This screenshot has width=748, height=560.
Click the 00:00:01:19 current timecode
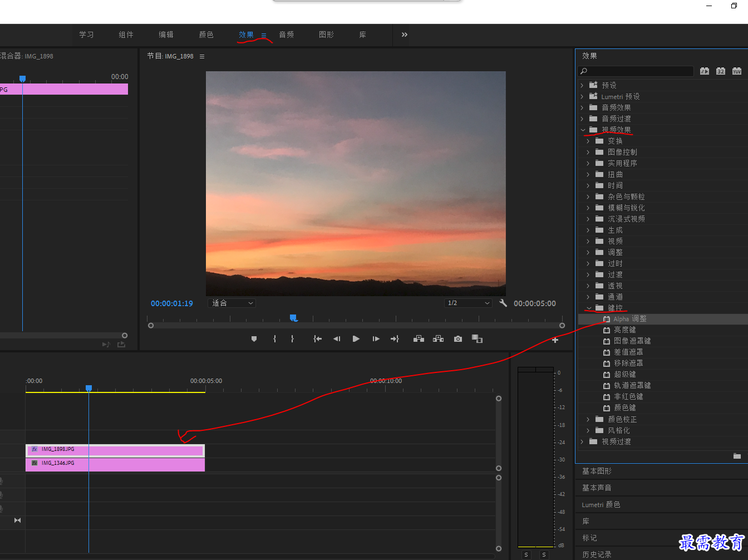(x=172, y=303)
